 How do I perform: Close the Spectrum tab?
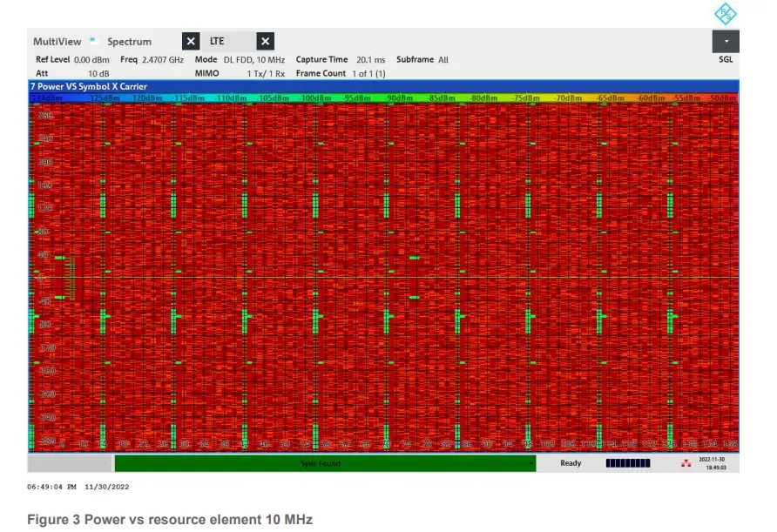(191, 41)
